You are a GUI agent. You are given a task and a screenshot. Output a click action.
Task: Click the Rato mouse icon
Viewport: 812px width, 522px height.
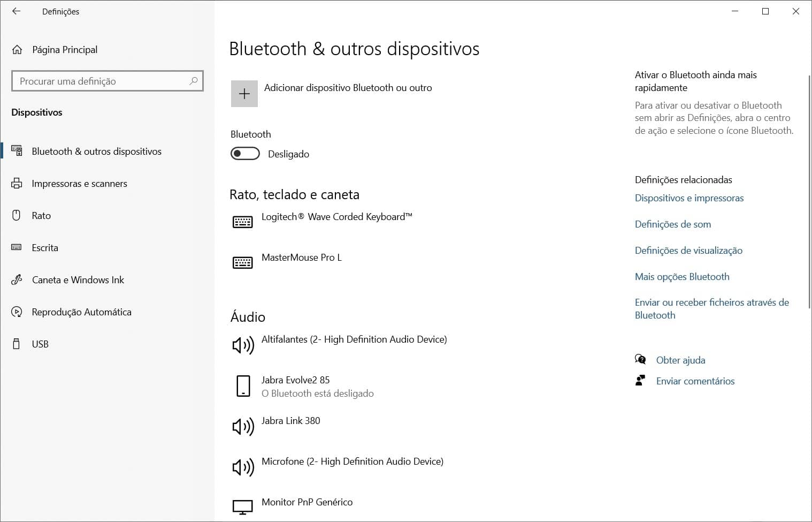(17, 215)
